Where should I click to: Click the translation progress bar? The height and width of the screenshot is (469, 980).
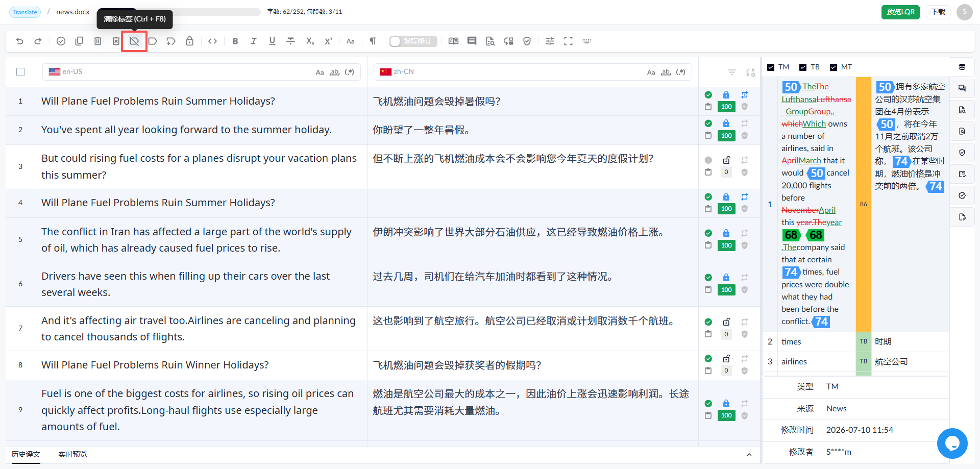click(x=179, y=12)
